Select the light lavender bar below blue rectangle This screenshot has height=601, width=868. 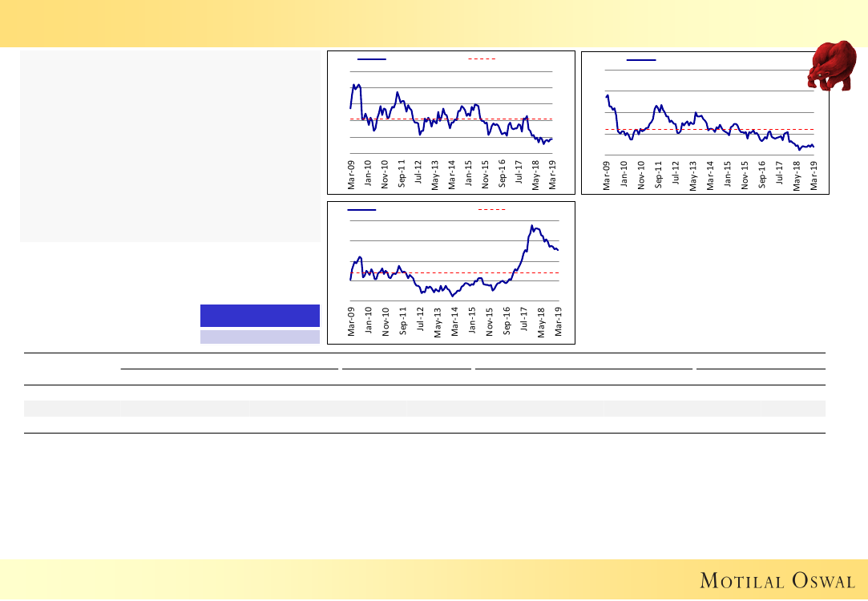(x=260, y=337)
